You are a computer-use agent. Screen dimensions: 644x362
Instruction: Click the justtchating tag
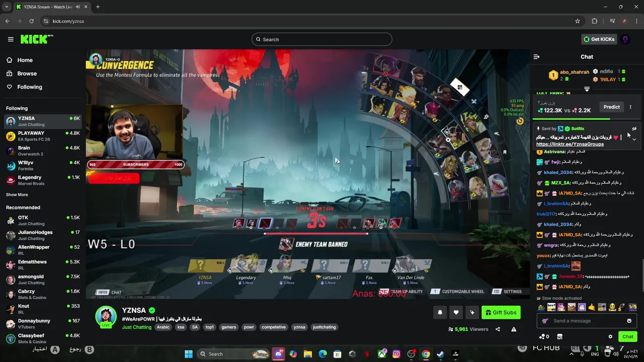[x=324, y=327]
